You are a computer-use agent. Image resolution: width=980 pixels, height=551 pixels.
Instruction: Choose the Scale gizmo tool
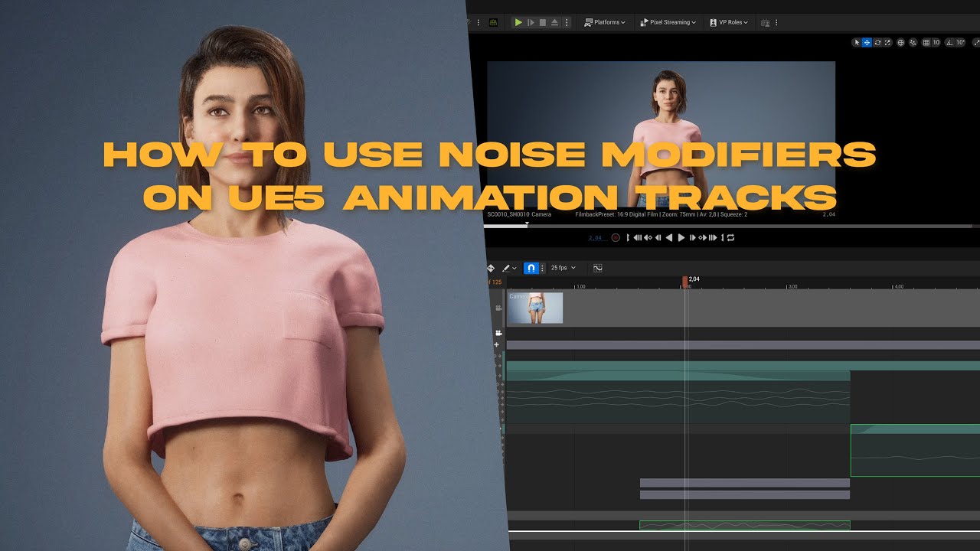click(887, 42)
